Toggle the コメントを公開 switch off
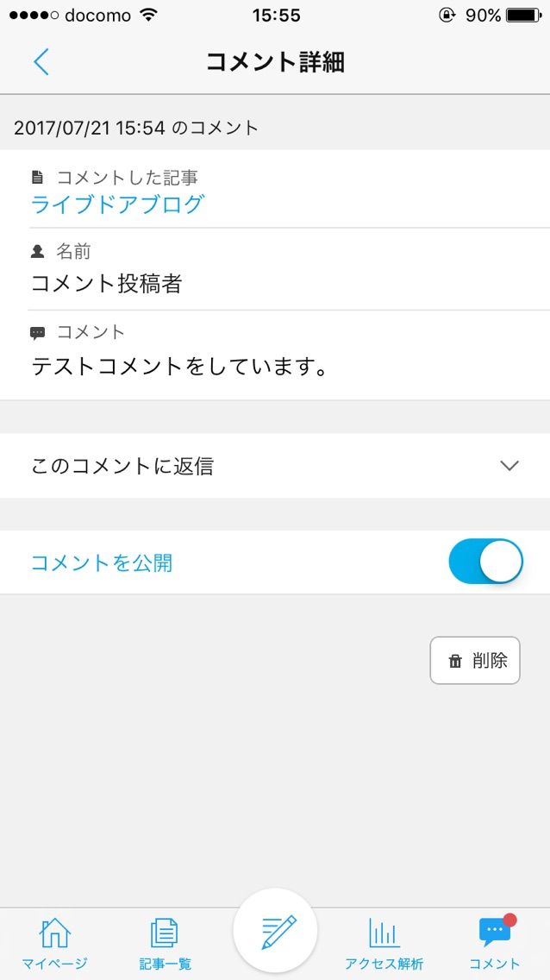This screenshot has width=550, height=980. point(485,562)
